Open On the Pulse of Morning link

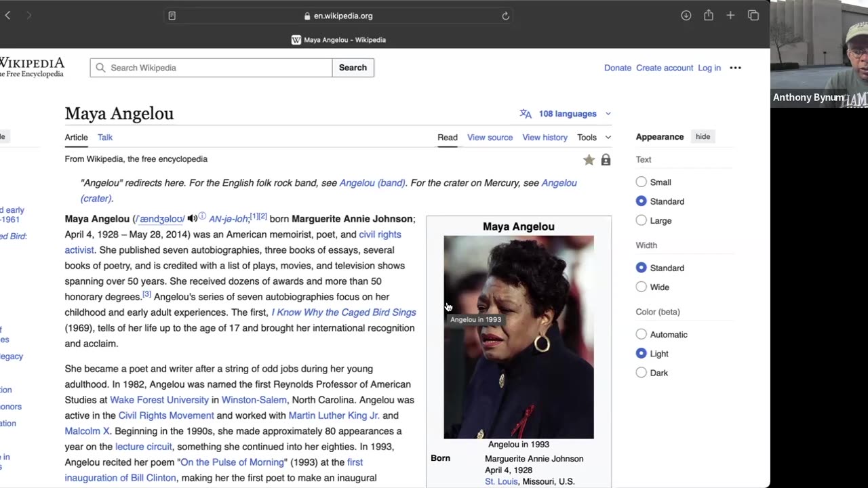[x=232, y=462]
